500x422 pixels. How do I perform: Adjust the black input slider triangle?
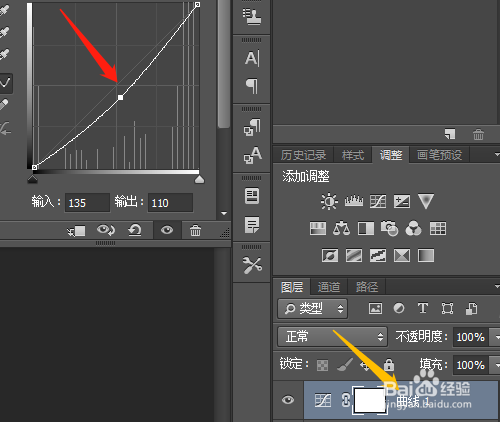click(x=32, y=180)
